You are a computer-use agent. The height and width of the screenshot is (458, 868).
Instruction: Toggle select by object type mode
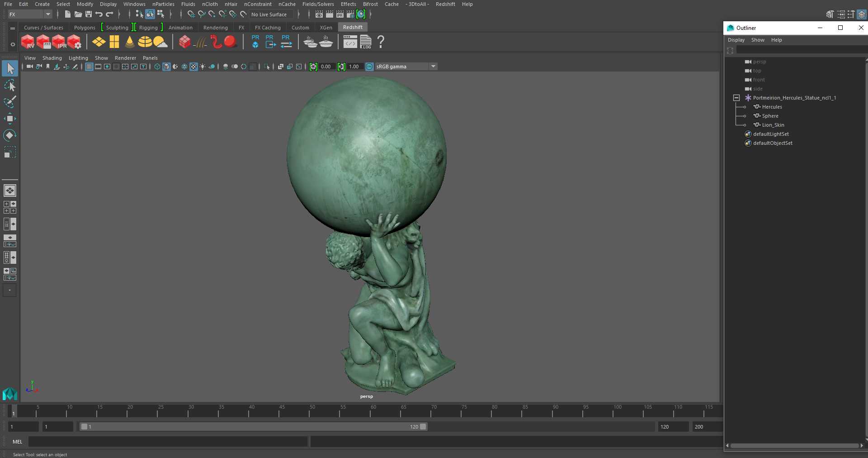click(x=150, y=14)
